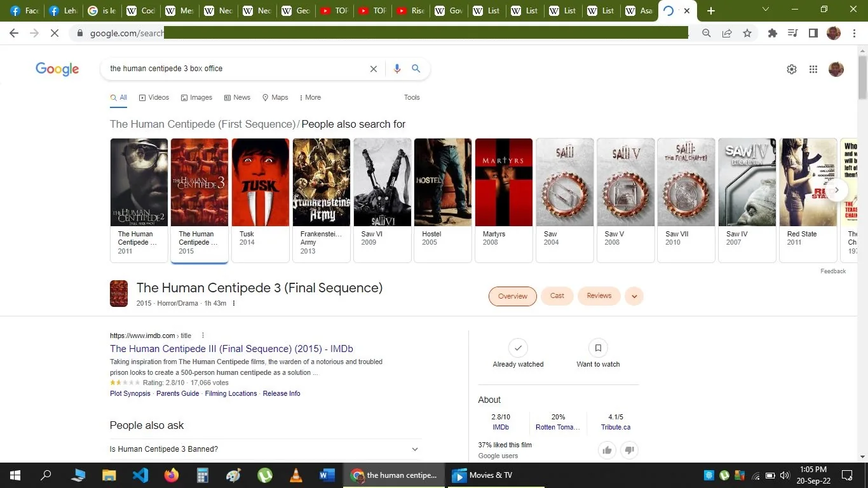Screen dimensions: 868x488
Task: Open Windows Start menu
Action: (15, 475)
